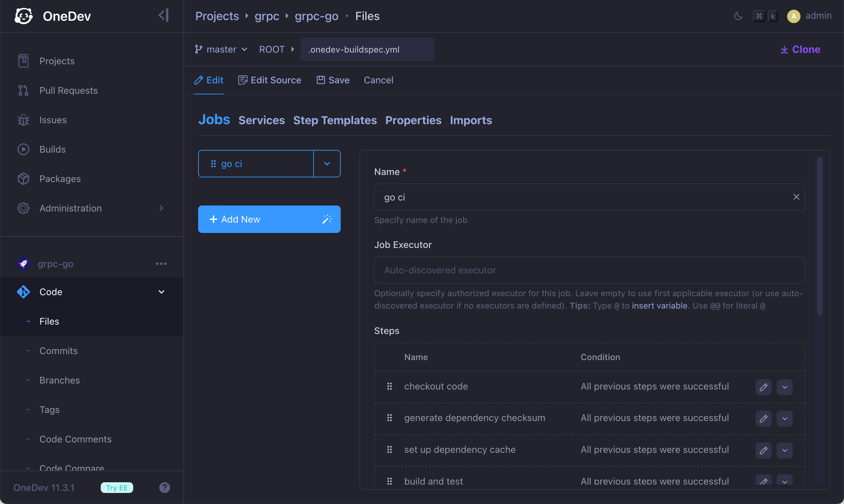Switch to the Edit Source tab
844x504 pixels.
tap(270, 80)
